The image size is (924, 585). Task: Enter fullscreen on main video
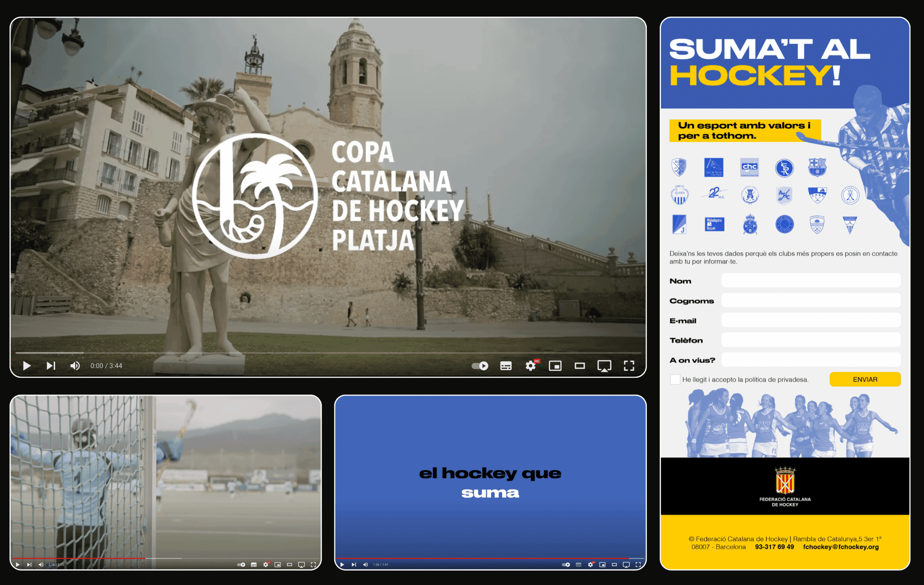628,366
